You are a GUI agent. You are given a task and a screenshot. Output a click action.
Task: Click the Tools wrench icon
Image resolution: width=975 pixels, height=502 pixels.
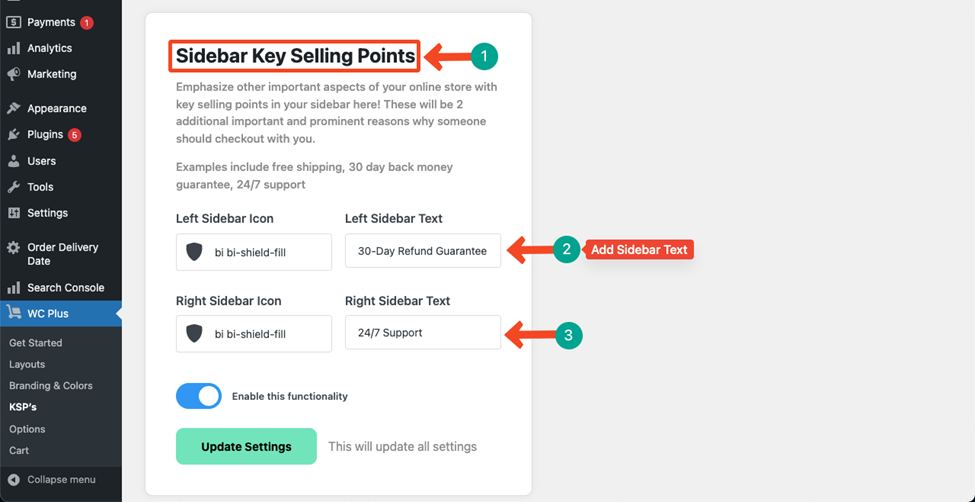pos(14,187)
